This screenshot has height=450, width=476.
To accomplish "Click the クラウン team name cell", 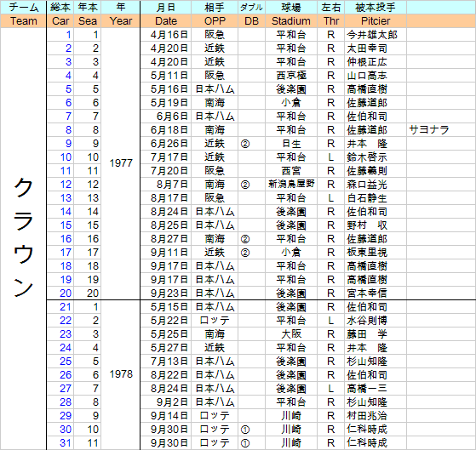I will click(x=23, y=239).
